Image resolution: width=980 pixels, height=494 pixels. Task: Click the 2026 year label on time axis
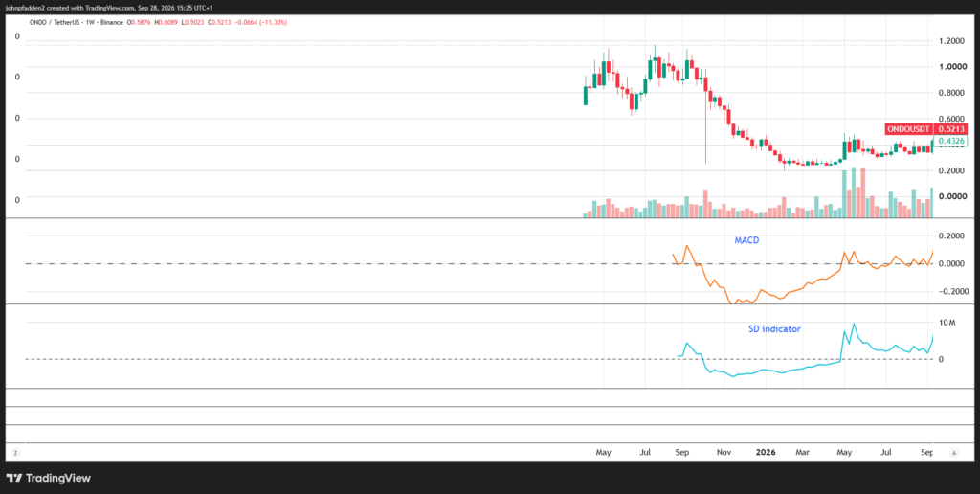[766, 452]
